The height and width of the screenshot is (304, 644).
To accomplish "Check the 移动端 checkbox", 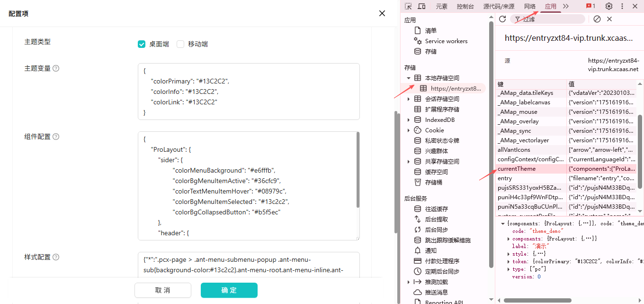I will tap(180, 44).
